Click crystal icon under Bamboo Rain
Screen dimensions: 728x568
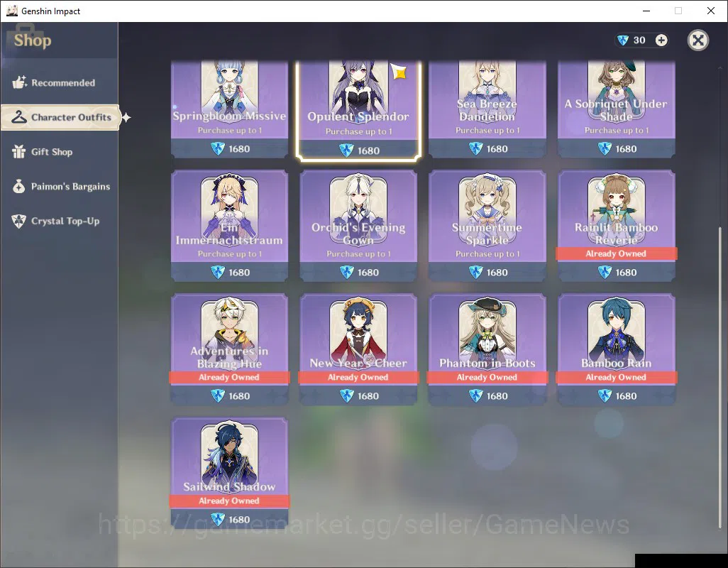pyautogui.click(x=605, y=395)
